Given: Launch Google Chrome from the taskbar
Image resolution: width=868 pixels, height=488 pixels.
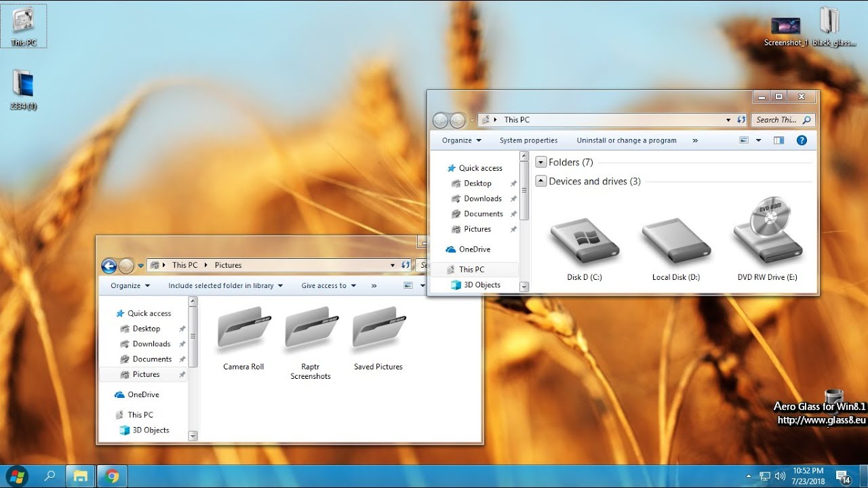Looking at the screenshot, I should pyautogui.click(x=112, y=476).
